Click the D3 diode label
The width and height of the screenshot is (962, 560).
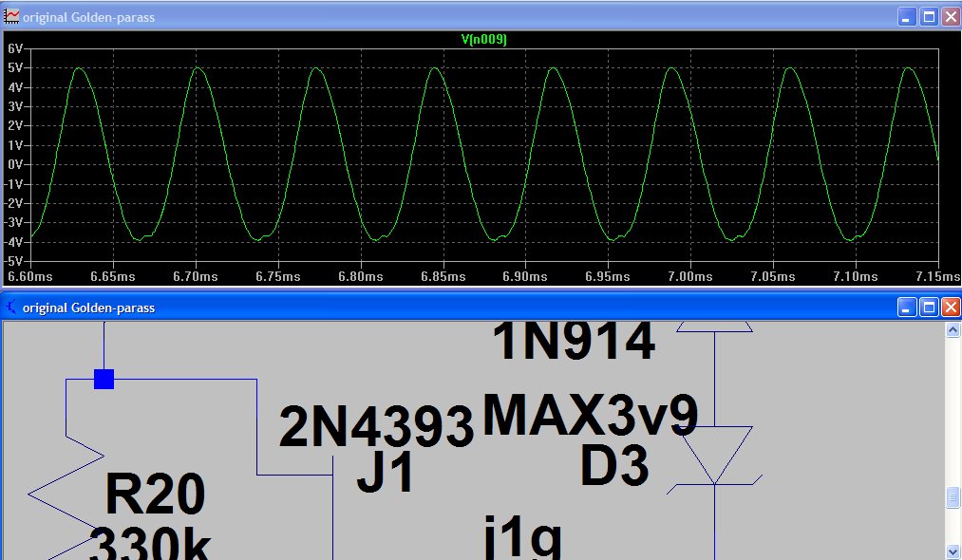point(614,465)
